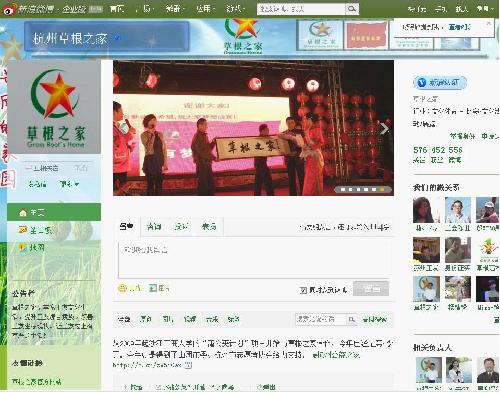Select the first black filter in posts filter bar
This screenshot has height=393, width=500.
click(x=124, y=319)
